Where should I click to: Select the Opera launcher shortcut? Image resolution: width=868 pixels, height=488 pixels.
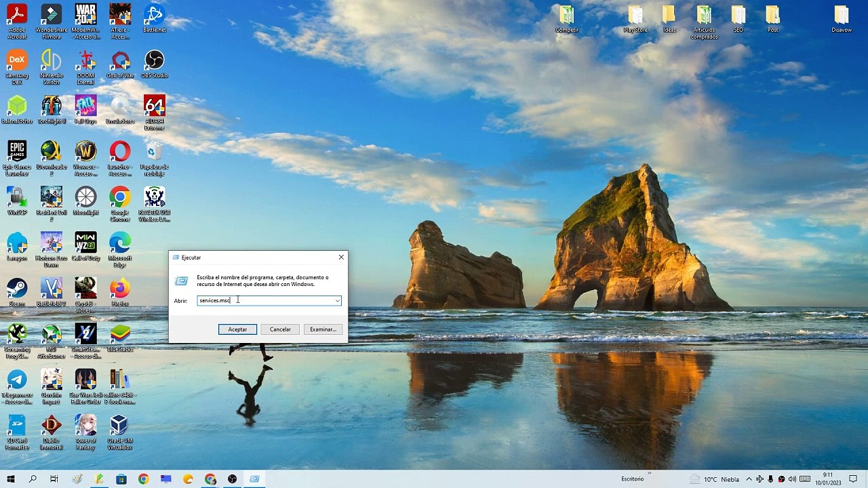[120, 159]
